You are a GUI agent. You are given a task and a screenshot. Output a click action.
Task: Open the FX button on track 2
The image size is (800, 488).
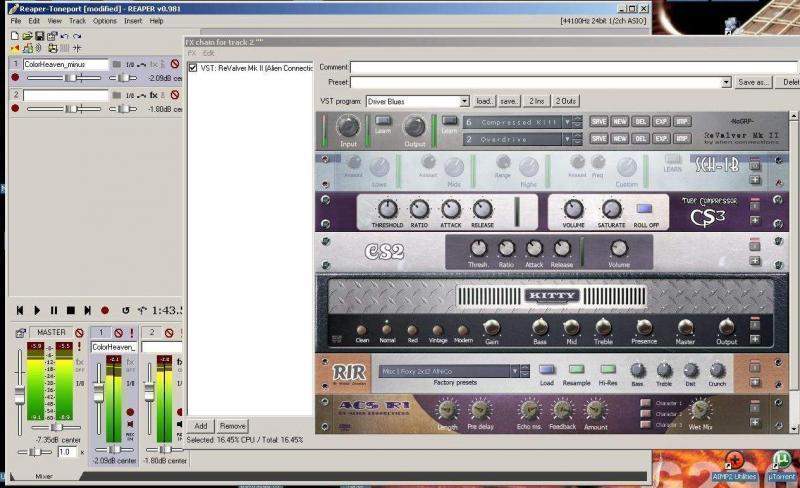[x=154, y=94]
